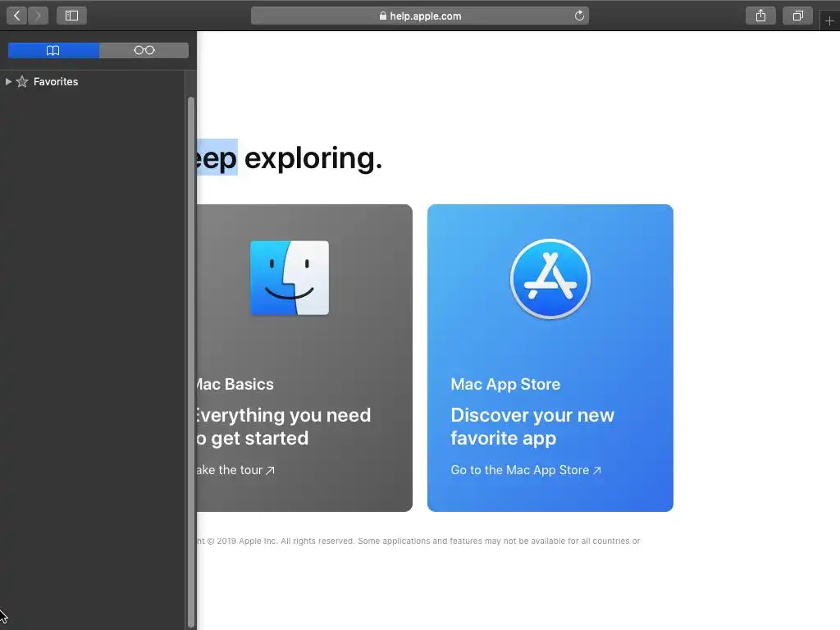
Task: Reload the help.apple.com page
Action: (579, 16)
